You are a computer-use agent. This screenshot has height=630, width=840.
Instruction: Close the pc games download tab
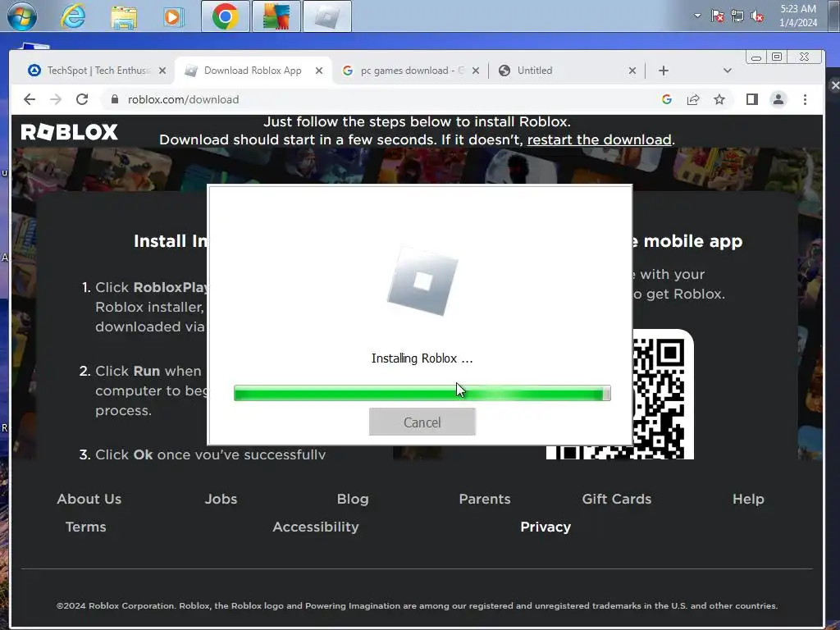[475, 71]
